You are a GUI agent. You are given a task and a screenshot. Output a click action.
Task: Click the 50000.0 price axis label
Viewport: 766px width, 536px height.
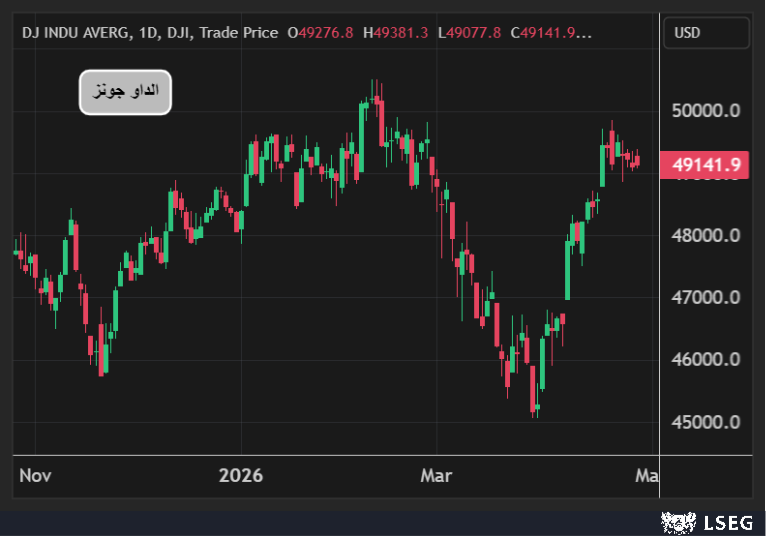point(706,111)
